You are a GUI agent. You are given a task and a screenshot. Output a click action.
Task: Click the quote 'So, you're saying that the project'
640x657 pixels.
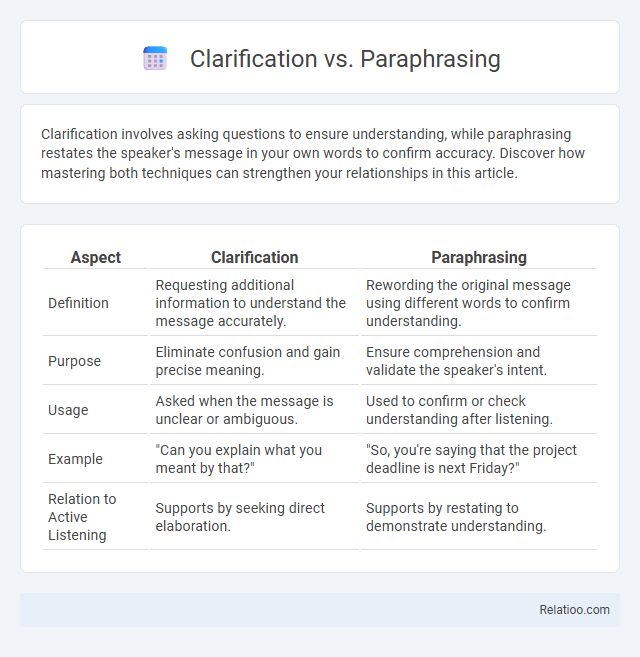click(x=472, y=459)
